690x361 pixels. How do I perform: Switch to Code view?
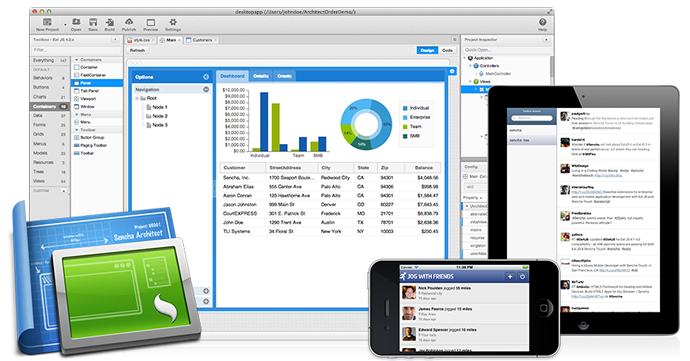448,50
